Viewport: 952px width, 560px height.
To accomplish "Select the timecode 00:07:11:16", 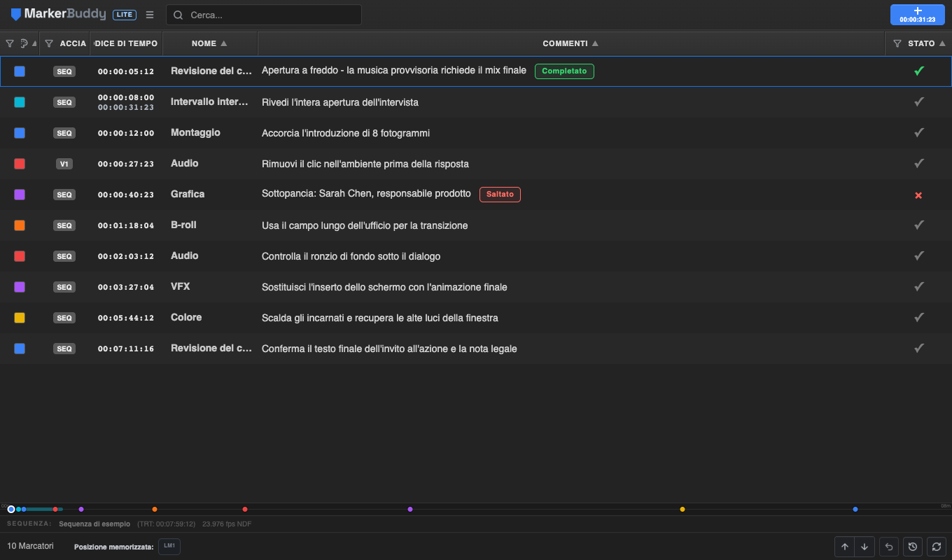I will [x=126, y=349].
